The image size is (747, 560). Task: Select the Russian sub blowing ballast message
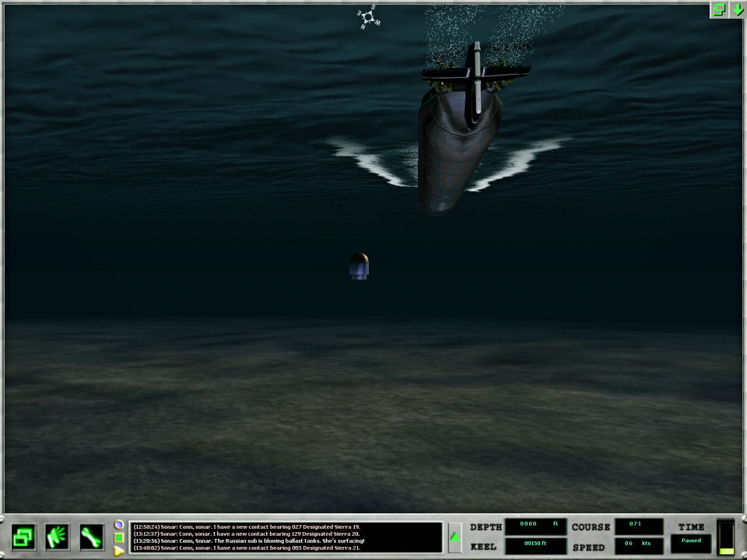click(x=249, y=541)
